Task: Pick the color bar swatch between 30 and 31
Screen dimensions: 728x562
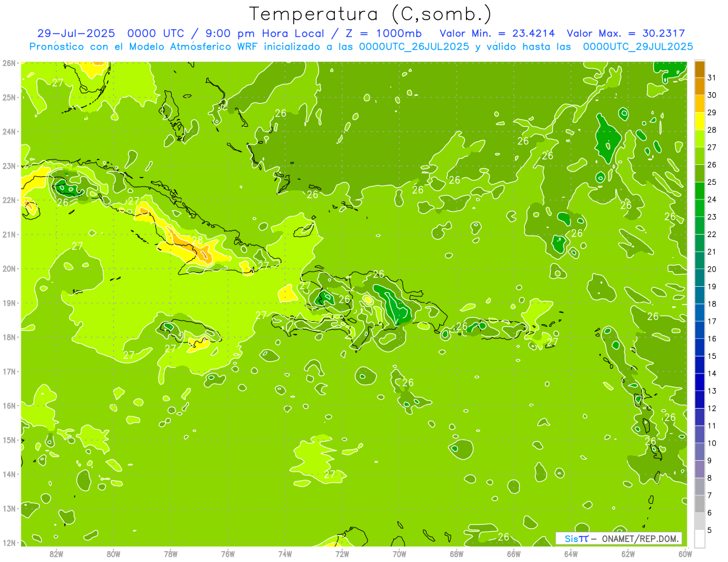Action: click(699, 87)
